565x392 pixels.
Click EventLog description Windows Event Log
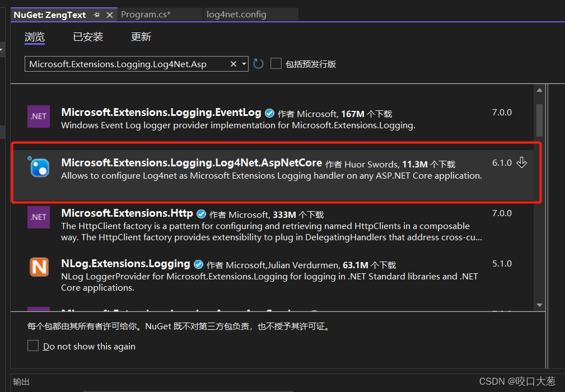pyautogui.click(x=238, y=125)
